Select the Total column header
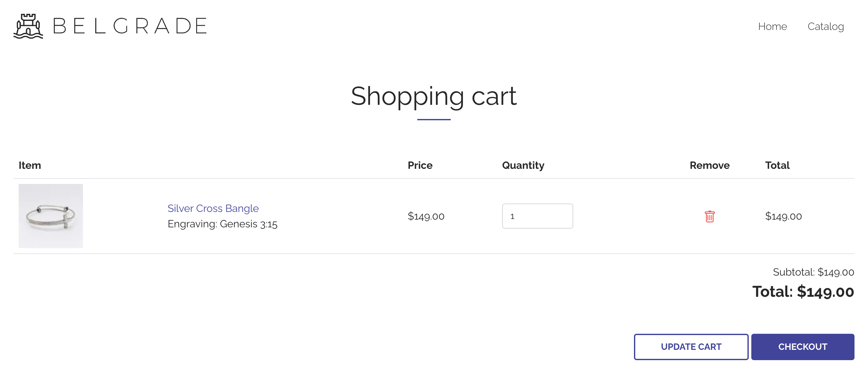 [777, 165]
